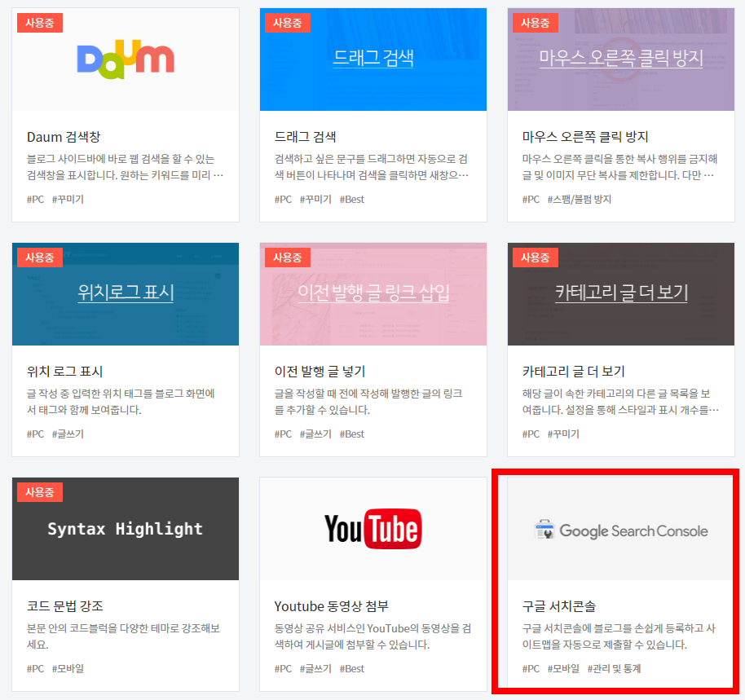Click the 구글 서치콘솔 description text
The width and height of the screenshot is (745, 700).
[x=619, y=636]
